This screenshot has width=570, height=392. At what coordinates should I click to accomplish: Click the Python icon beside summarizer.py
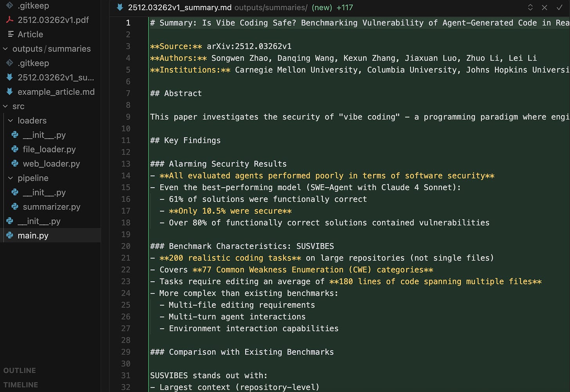15,207
